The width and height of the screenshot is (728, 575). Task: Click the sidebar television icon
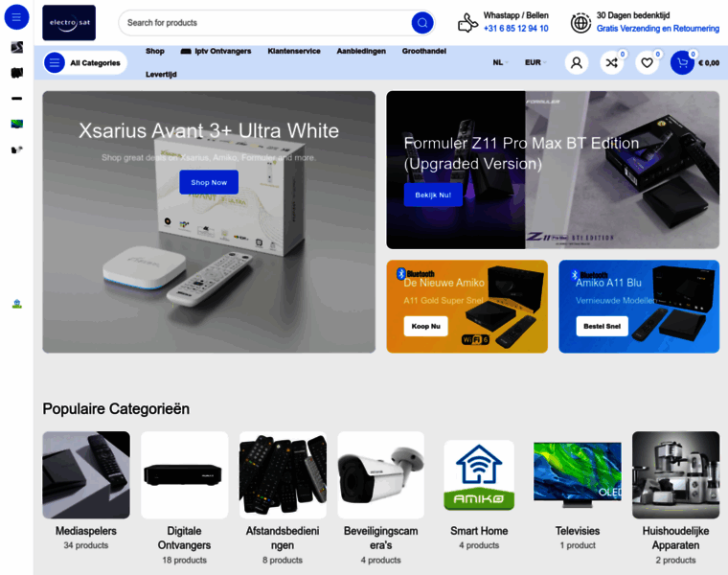(x=16, y=124)
